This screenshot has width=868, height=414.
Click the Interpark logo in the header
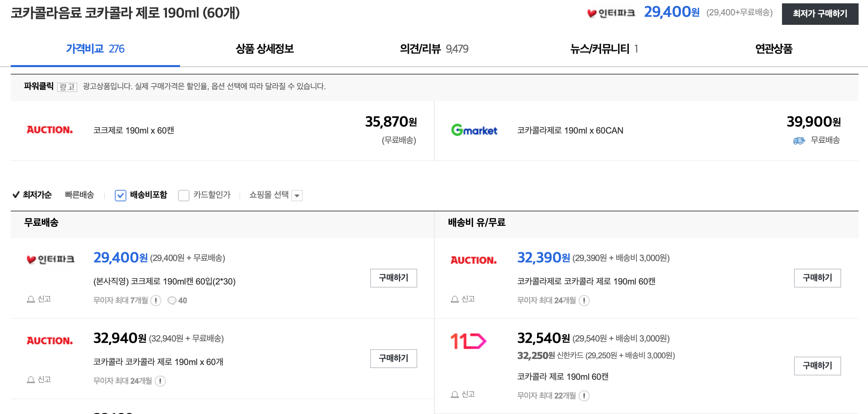pos(611,13)
